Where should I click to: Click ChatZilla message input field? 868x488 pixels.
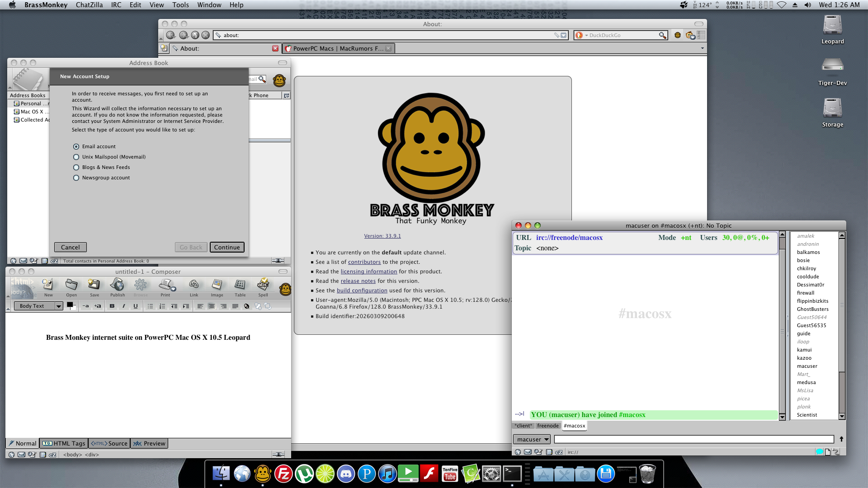pos(694,439)
